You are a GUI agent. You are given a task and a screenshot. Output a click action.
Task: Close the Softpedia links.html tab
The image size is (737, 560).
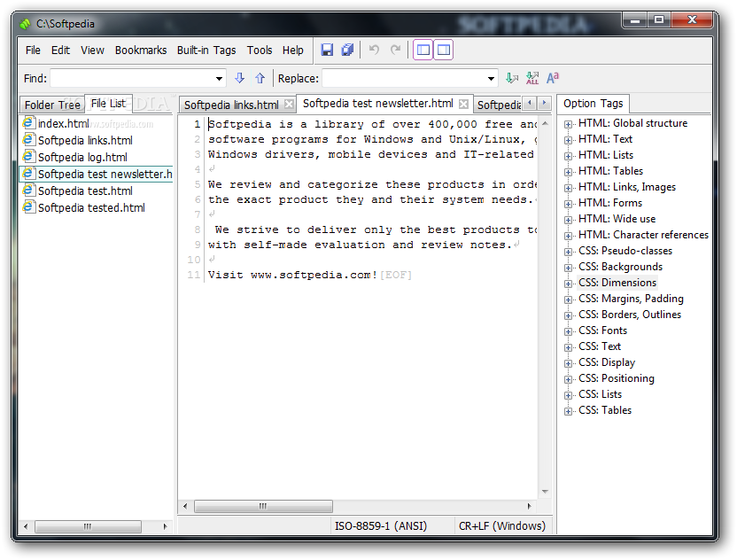[x=289, y=105]
